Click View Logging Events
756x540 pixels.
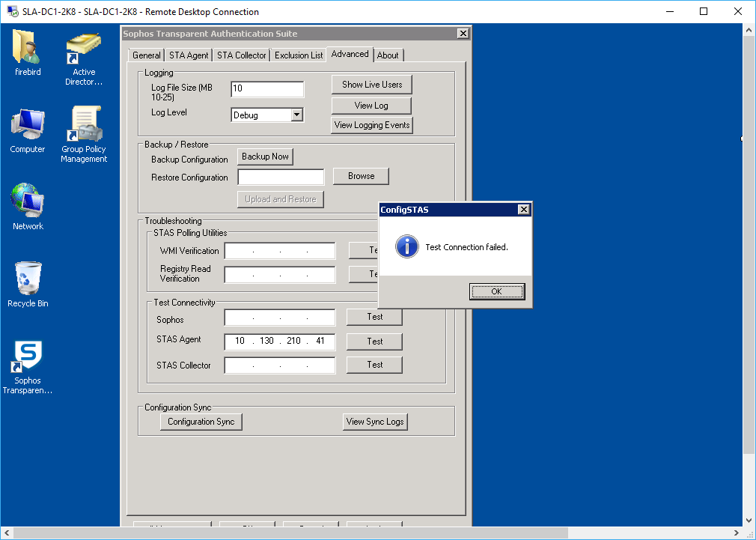coord(372,125)
